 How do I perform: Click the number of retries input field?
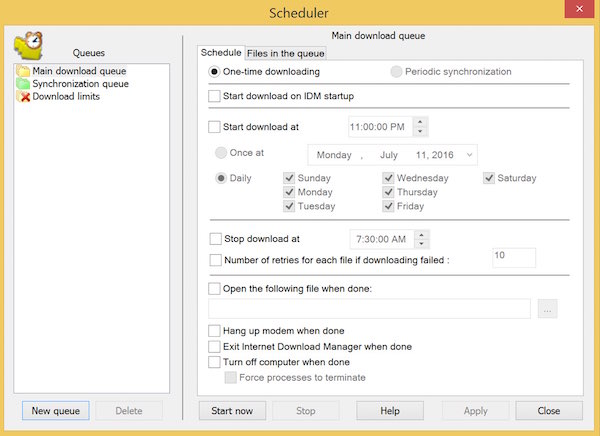click(514, 258)
